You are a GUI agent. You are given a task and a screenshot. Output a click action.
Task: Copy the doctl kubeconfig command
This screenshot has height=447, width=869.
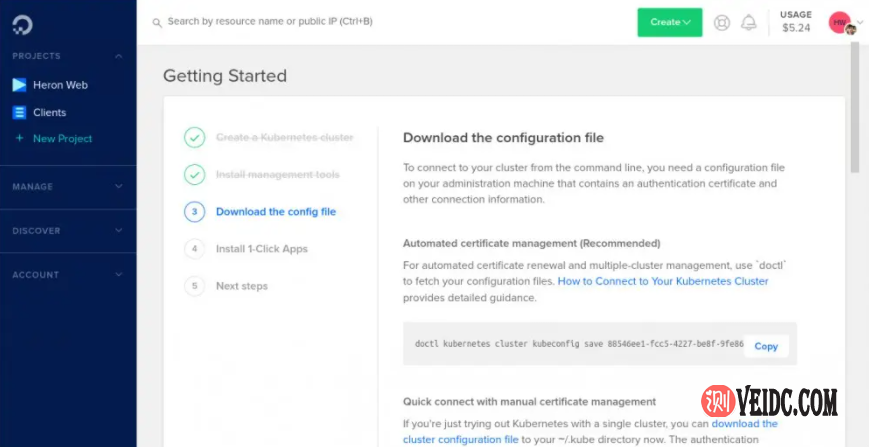coord(765,346)
